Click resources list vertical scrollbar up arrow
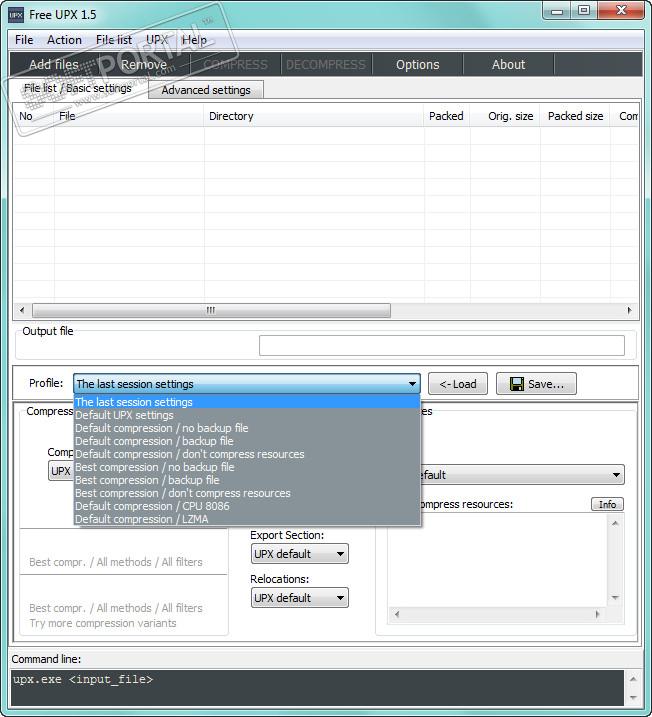Image resolution: width=652 pixels, height=717 pixels. tap(615, 523)
